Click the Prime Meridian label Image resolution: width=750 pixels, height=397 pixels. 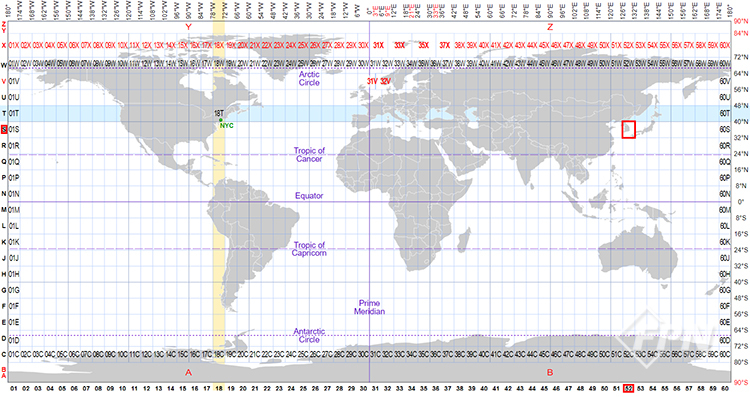(369, 307)
